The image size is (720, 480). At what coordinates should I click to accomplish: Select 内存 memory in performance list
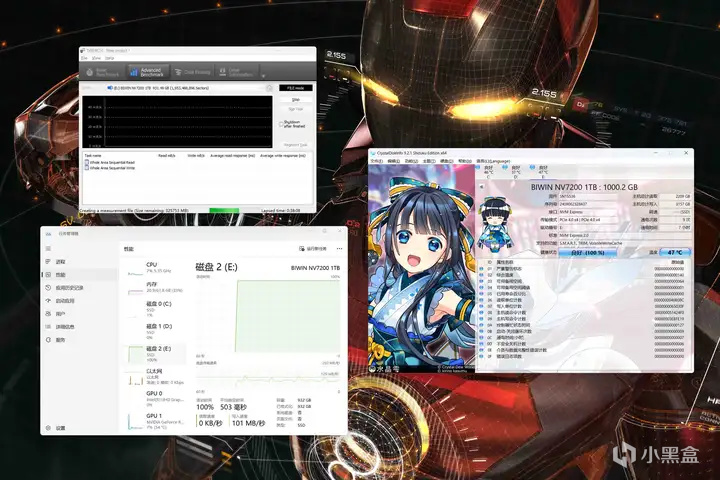(154, 287)
